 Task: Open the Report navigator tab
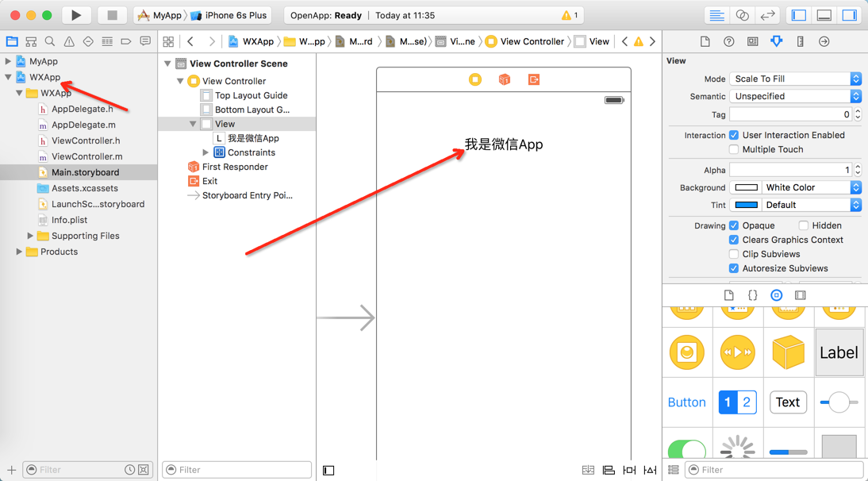click(145, 41)
